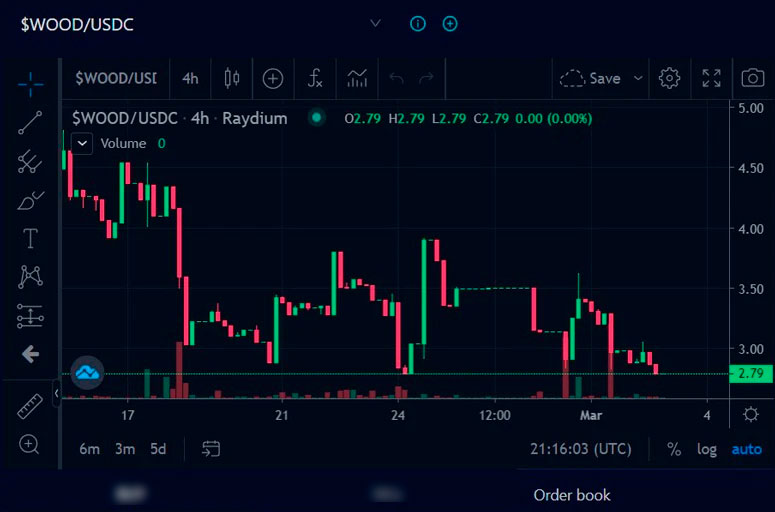
Task: Open indicator templates chart icon
Action: pyautogui.click(x=357, y=78)
